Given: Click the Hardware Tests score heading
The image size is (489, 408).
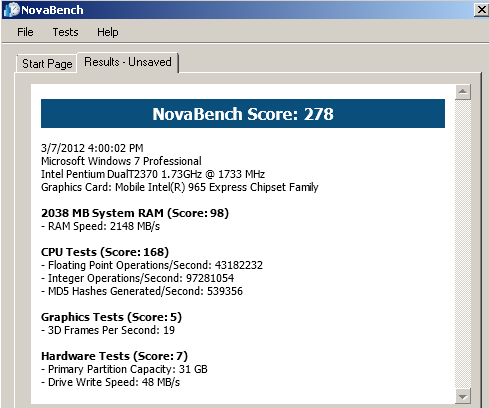Looking at the screenshot, I should tap(114, 356).
